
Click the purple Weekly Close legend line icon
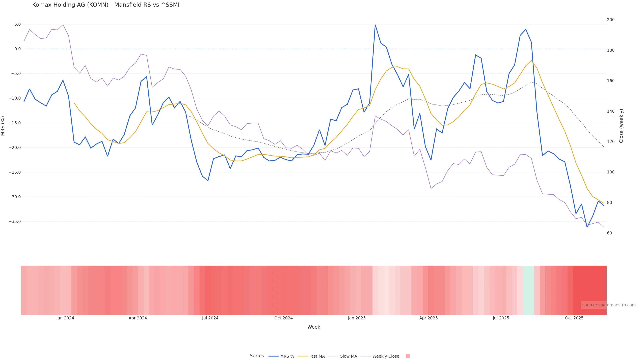click(366, 356)
